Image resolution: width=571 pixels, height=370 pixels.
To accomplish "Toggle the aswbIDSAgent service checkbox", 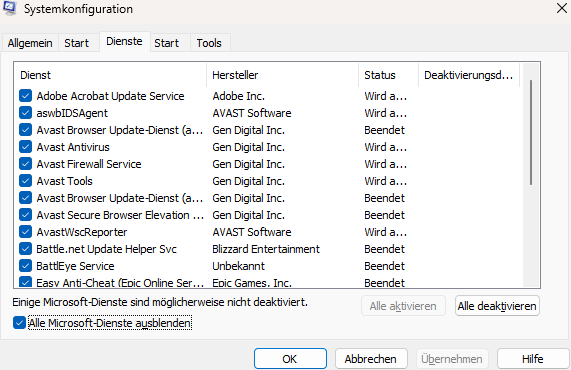I will coord(25,113).
